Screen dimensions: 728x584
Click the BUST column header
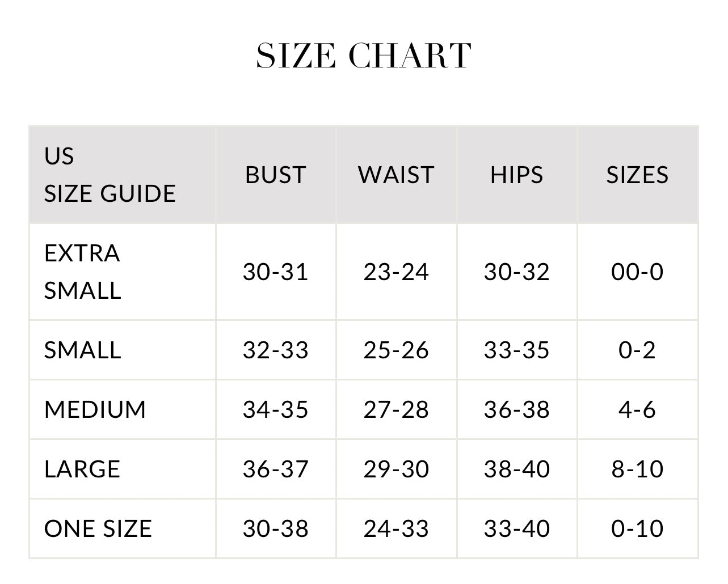pos(276,175)
